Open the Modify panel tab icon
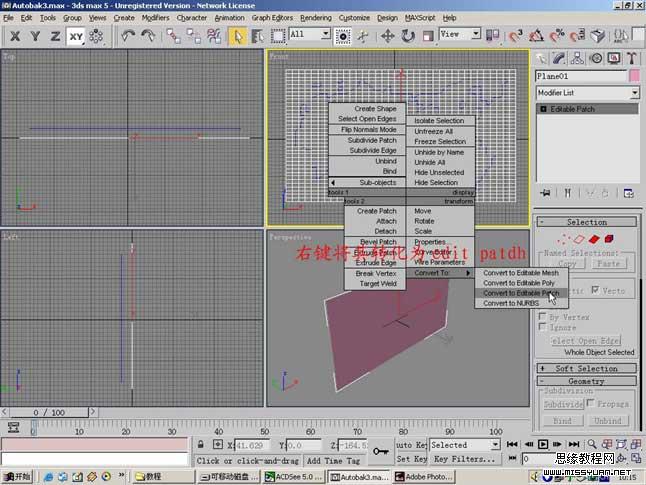646x485 pixels. pyautogui.click(x=559, y=59)
